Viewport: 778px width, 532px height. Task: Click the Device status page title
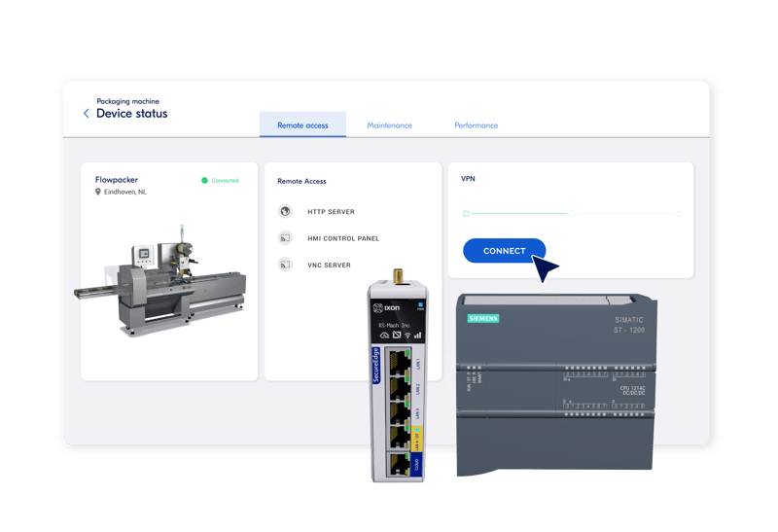pyautogui.click(x=131, y=114)
